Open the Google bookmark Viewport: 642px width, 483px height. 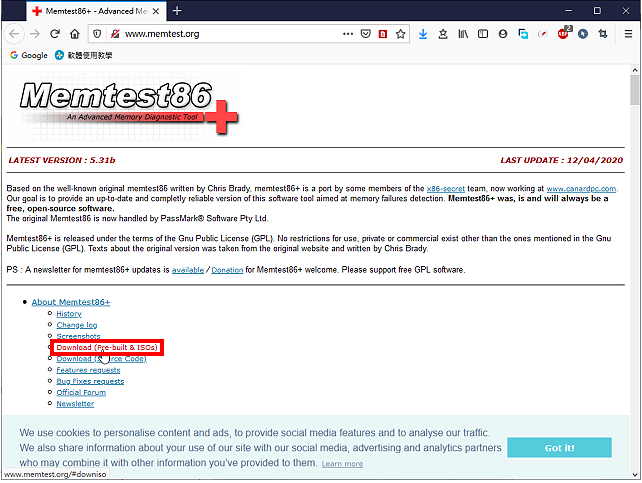click(x=29, y=55)
